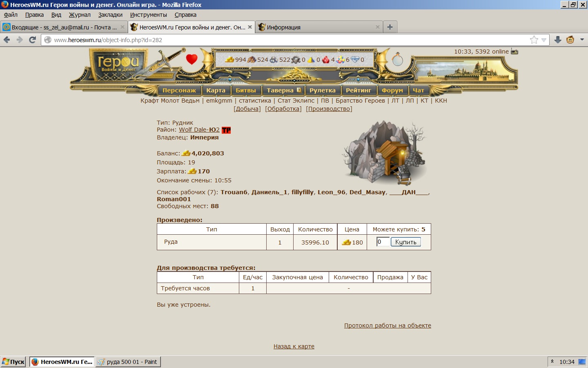Open Протокол работы на объекте link
This screenshot has height=368, width=588.
(388, 325)
